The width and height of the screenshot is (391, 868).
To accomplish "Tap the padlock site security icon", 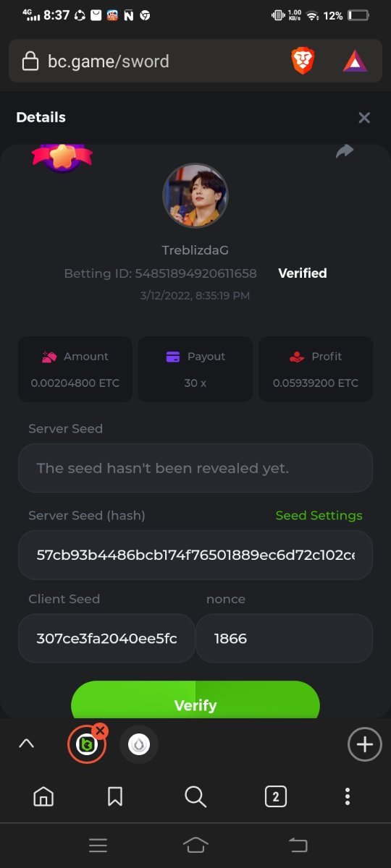I will coord(30,61).
